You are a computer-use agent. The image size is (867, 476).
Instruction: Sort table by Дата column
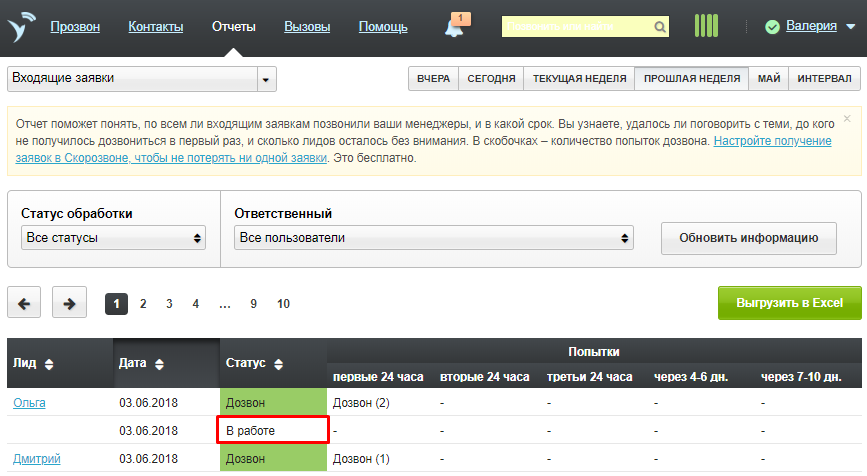[159, 363]
